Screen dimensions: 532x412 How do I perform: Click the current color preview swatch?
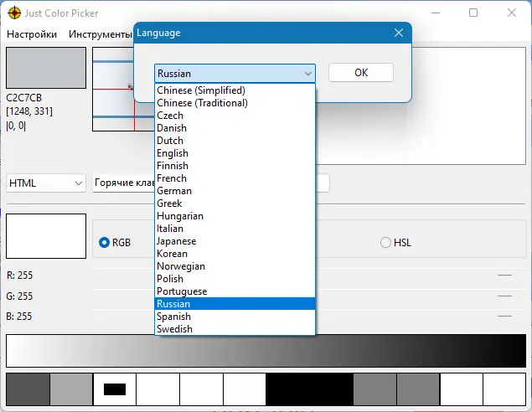click(x=46, y=68)
